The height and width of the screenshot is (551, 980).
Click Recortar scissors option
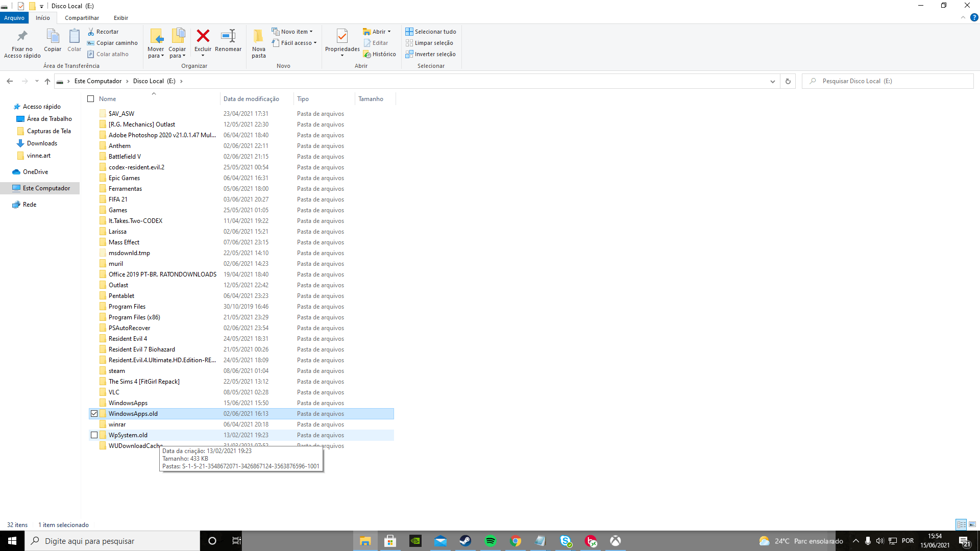click(x=103, y=32)
